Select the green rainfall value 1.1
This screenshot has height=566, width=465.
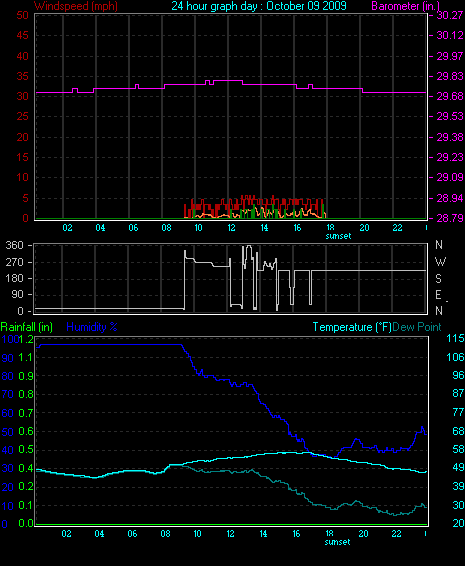tap(26, 357)
